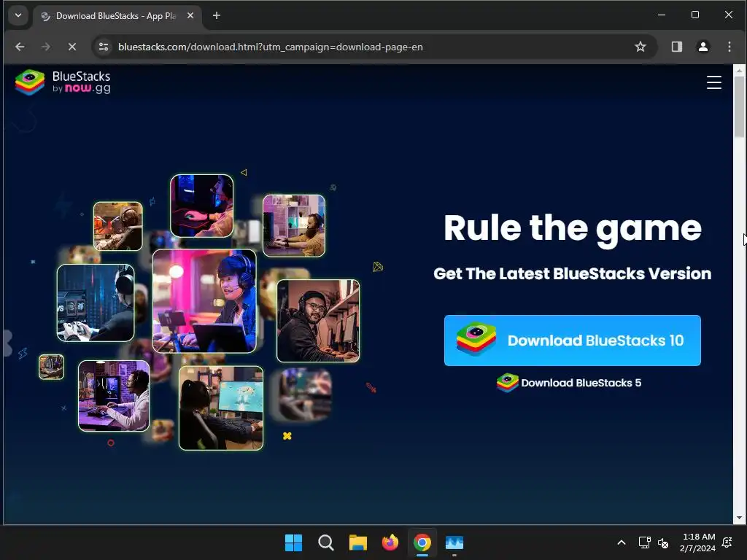Open Chrome side panel
747x560 pixels.
coord(676,47)
